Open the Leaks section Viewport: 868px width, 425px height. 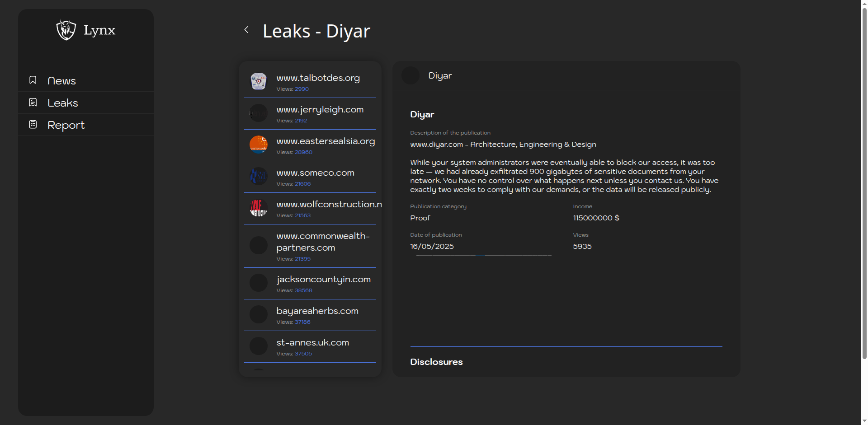[86, 103]
